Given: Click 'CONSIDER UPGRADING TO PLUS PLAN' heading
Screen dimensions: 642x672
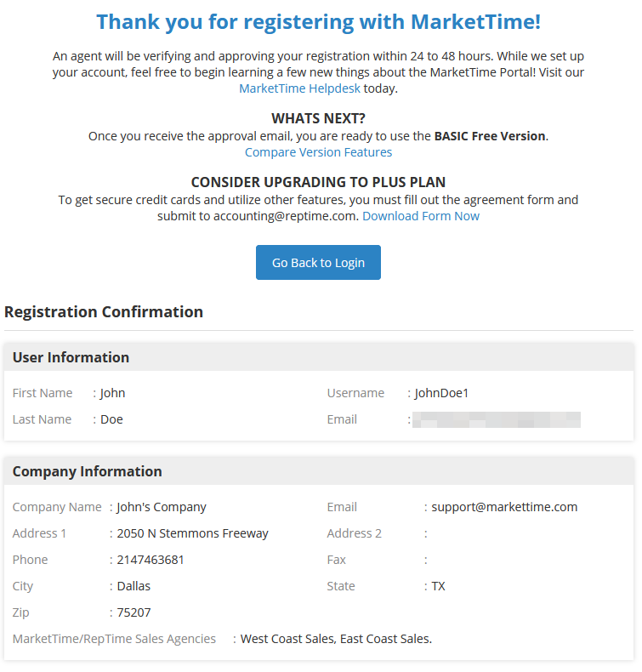Looking at the screenshot, I should 318,182.
